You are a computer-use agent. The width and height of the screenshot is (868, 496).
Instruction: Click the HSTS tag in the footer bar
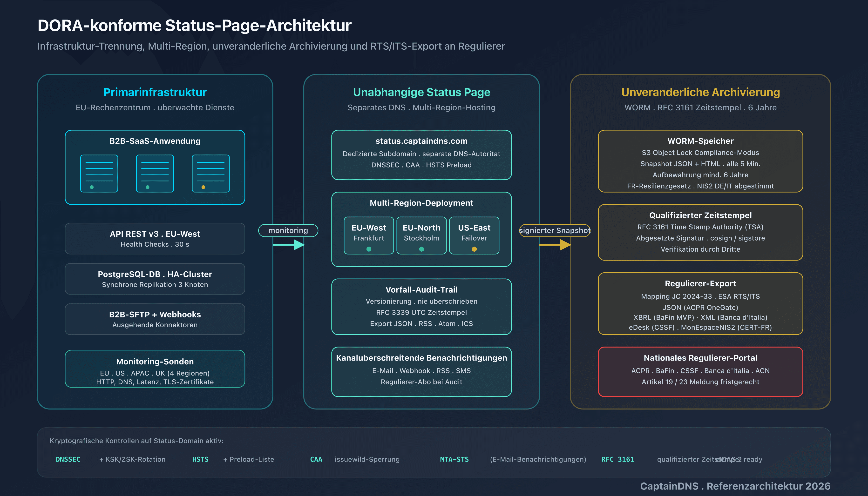[200, 459]
